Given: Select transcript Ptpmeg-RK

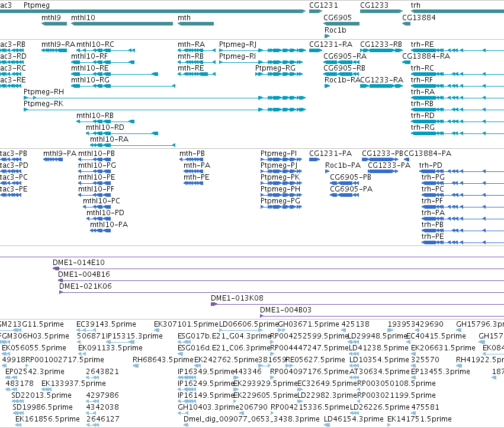Looking at the screenshot, I should (x=165, y=110).
